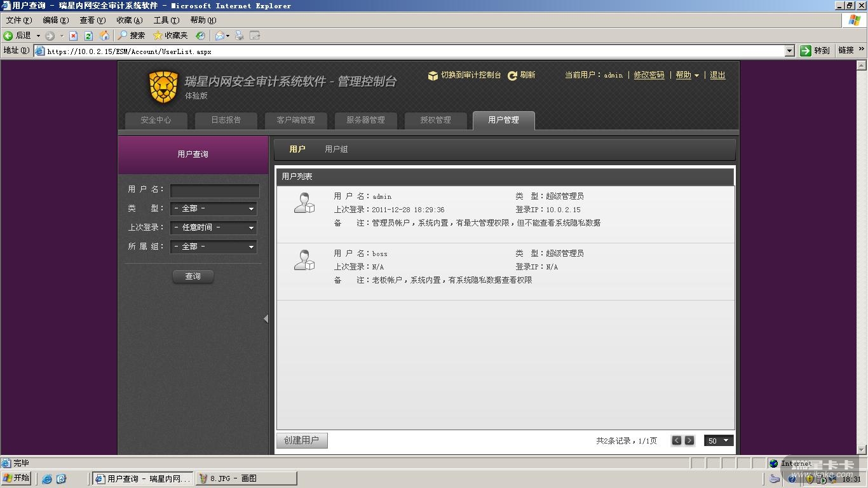Screen dimensions: 868x488
Task: Open the 上次登录 time dropdown
Action: 214,227
